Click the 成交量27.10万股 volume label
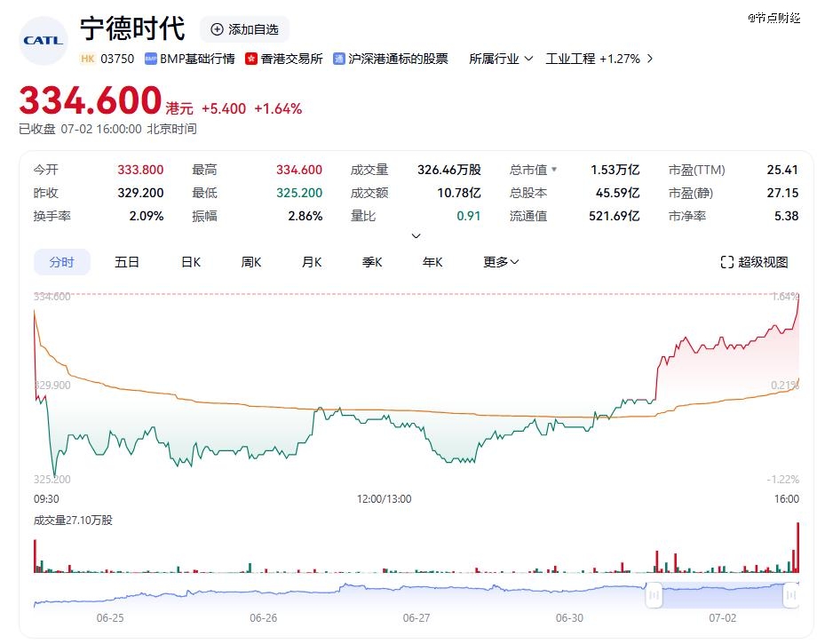The width and height of the screenshot is (817, 644). click(x=73, y=520)
